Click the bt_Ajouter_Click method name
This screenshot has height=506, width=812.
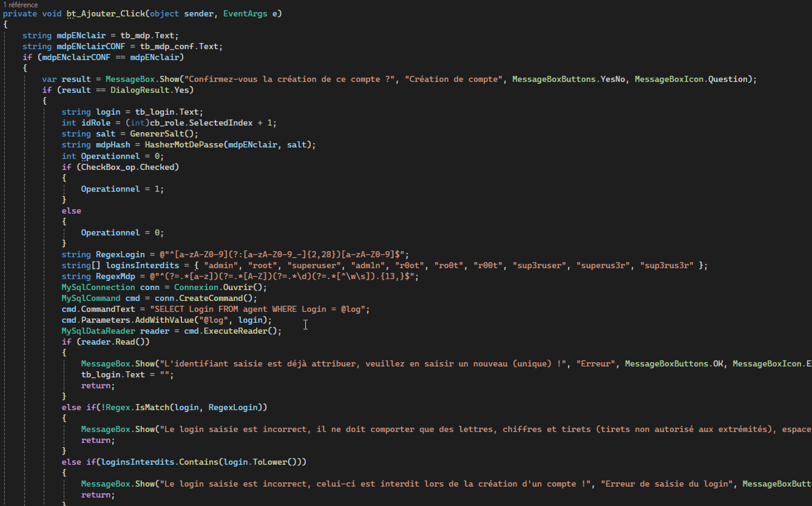point(105,14)
